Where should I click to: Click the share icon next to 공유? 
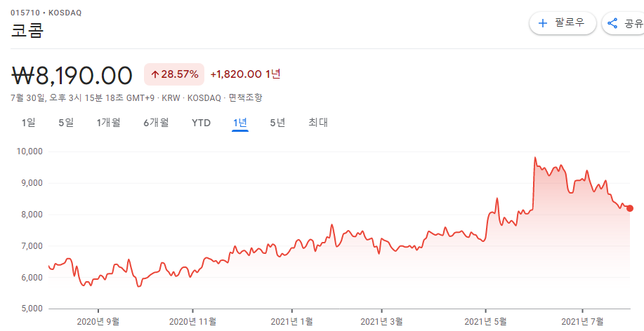(612, 23)
